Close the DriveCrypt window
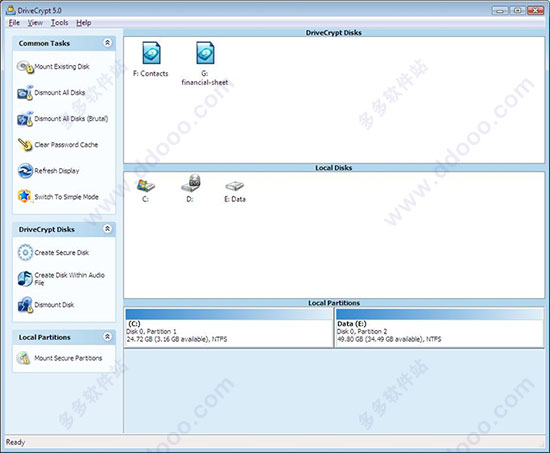Screen dimensions: 550x453 coord(536,11)
